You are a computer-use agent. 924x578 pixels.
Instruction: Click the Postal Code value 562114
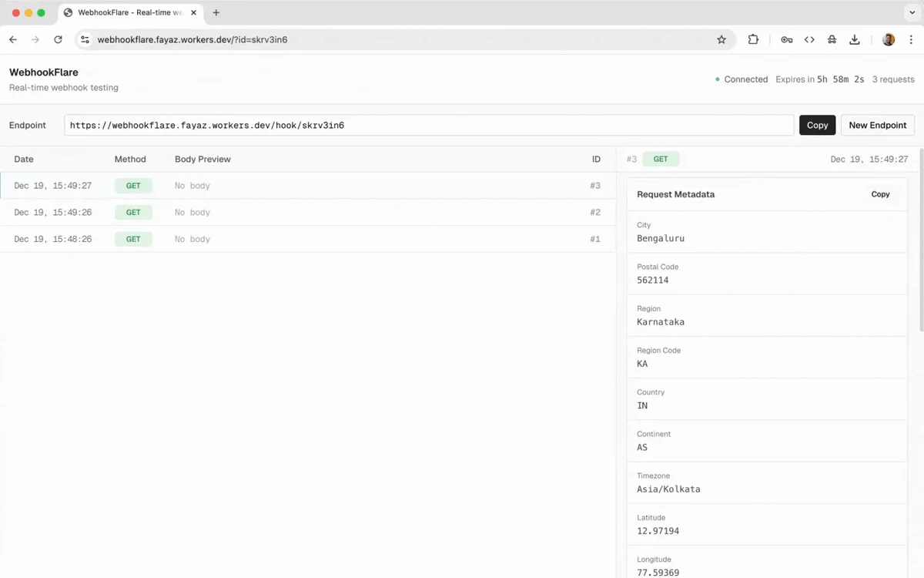(x=653, y=281)
